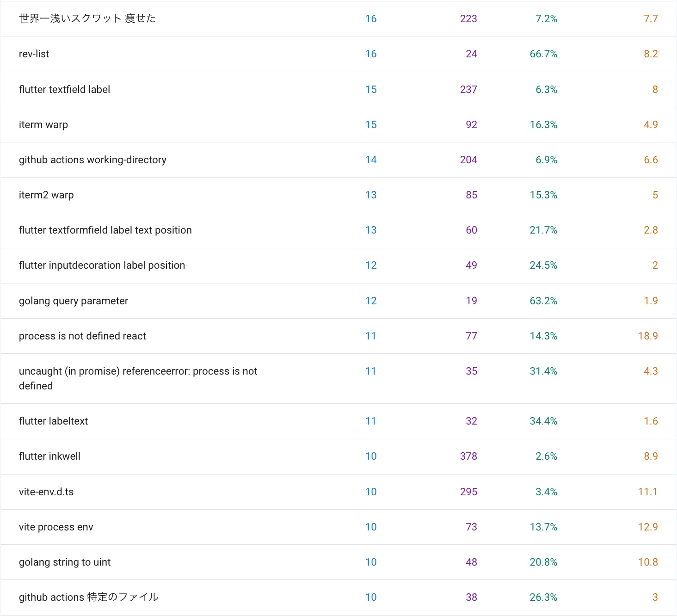
Task: Open the flutter inputdecoration label position query
Action: 102,265
